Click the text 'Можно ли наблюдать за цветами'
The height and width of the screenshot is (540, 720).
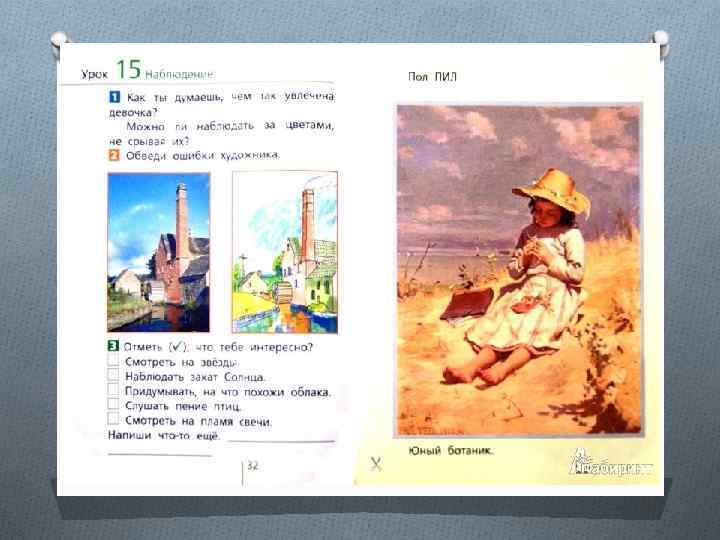(x=230, y=126)
